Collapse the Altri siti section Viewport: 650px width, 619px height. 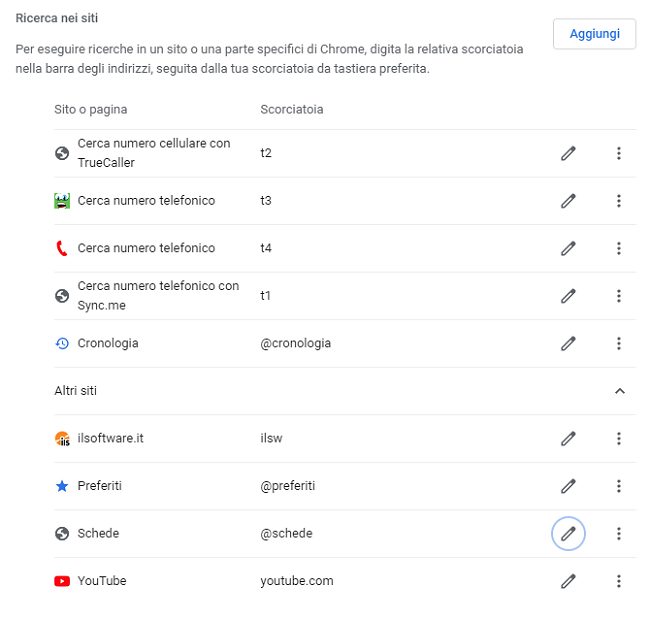coord(619,391)
